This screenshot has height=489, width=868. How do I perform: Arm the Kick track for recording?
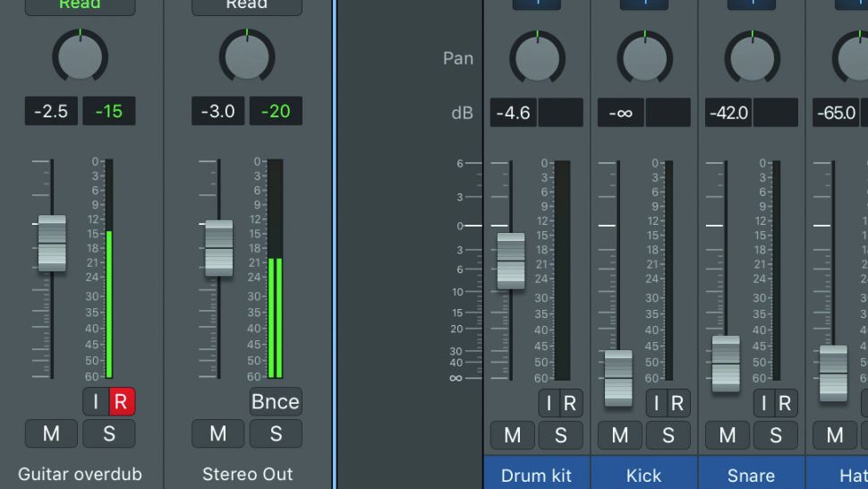677,404
